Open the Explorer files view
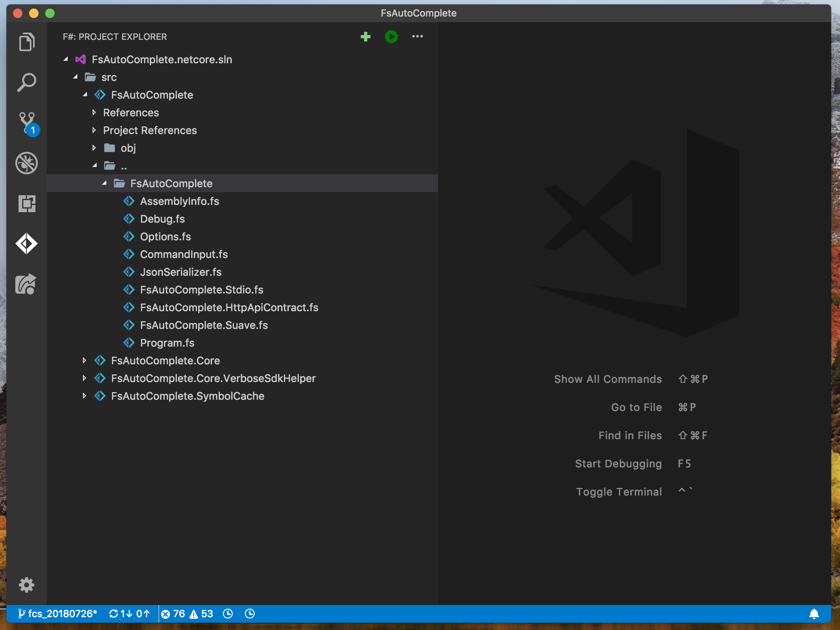This screenshot has height=630, width=840. [x=27, y=42]
